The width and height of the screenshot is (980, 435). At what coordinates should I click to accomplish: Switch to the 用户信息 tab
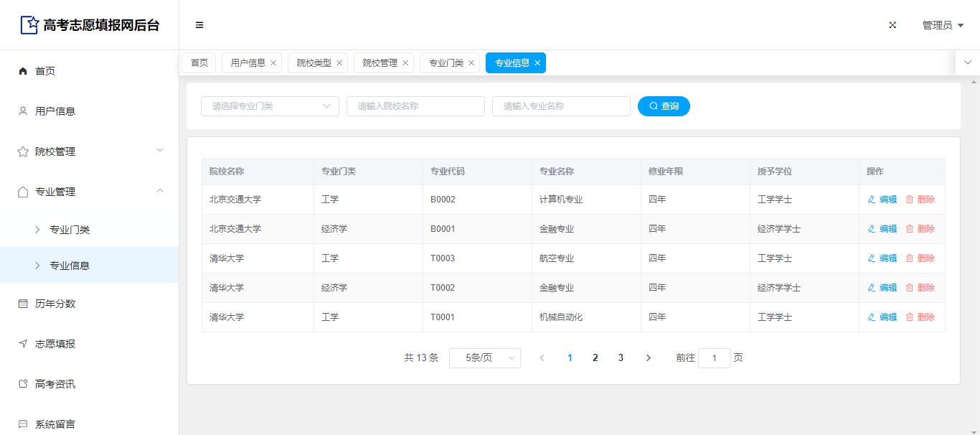click(248, 63)
